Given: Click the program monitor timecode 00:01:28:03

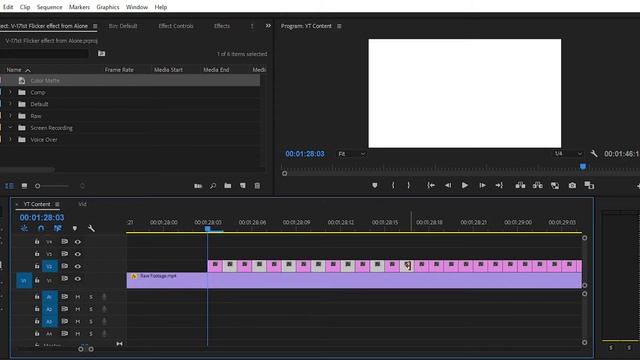Looking at the screenshot, I should (305, 154).
